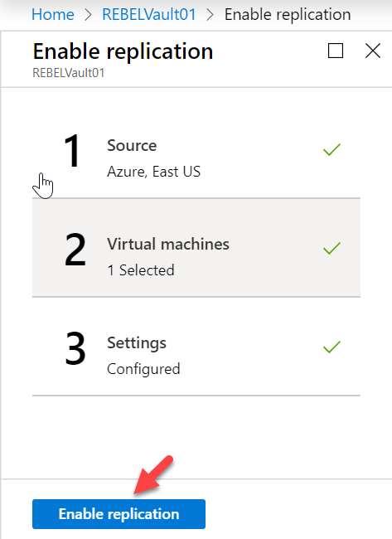Close the Enable replication blade
Screen dimensions: 392x539
(x=373, y=51)
